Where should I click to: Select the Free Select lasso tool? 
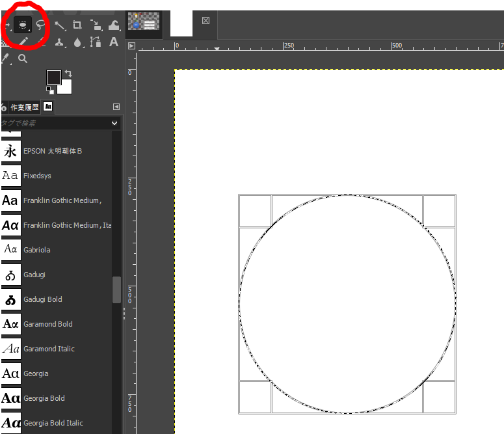click(x=41, y=25)
